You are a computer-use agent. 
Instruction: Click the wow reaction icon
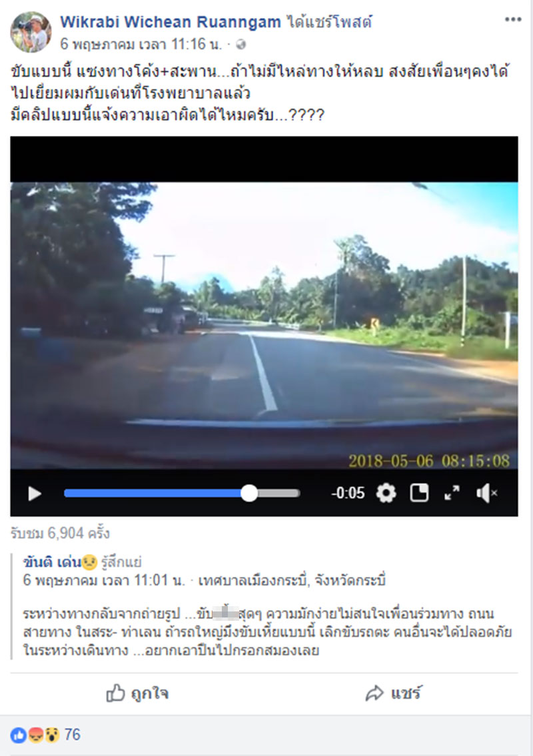point(52,735)
